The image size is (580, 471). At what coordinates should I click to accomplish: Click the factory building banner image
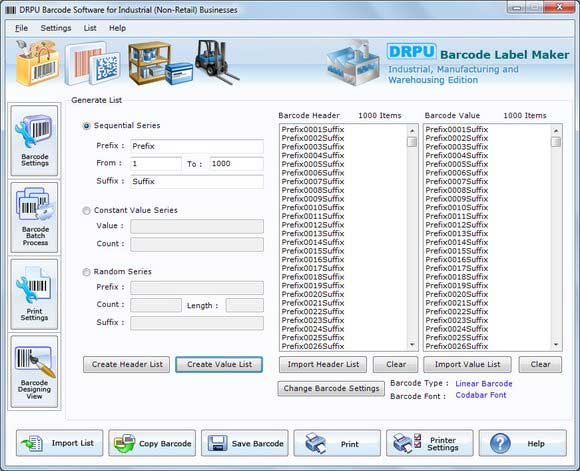(353, 63)
